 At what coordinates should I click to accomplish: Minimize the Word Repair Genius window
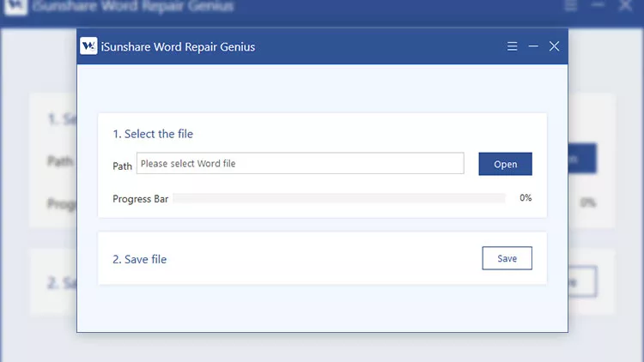pyautogui.click(x=533, y=46)
